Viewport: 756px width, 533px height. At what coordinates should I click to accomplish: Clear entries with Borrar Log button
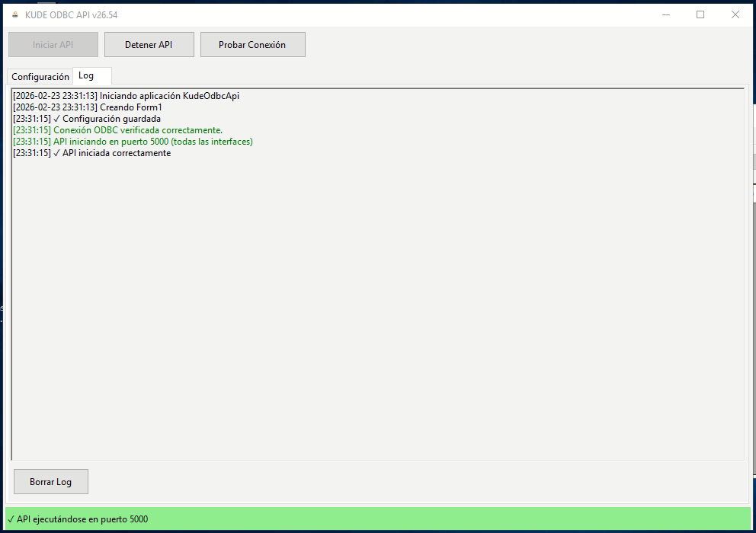pos(51,482)
